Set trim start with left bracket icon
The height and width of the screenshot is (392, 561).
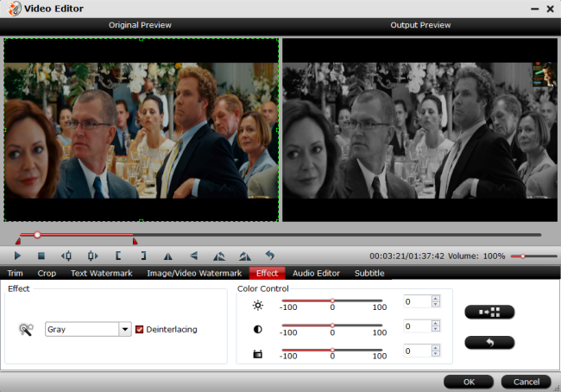click(118, 256)
